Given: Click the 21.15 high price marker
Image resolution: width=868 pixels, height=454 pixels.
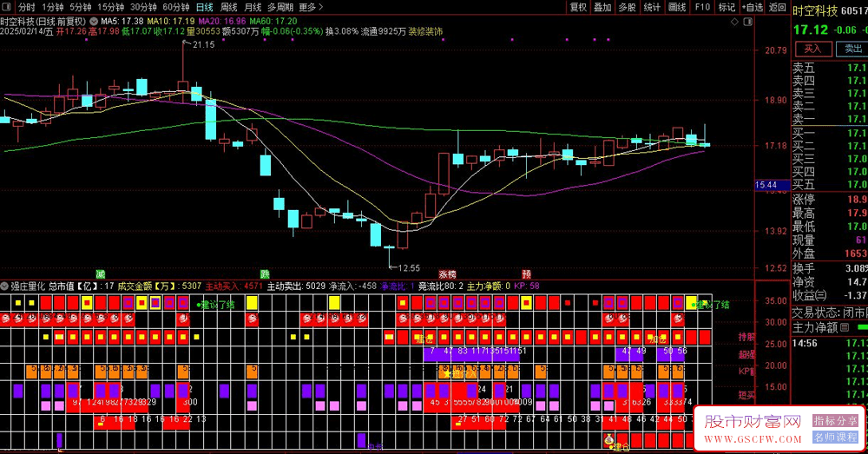Looking at the screenshot, I should [x=203, y=45].
